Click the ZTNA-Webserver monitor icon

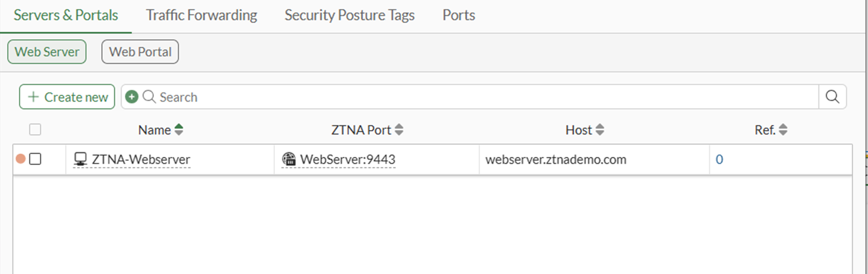[80, 159]
